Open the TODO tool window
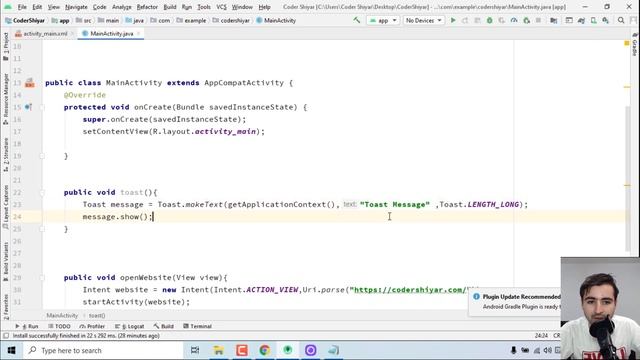 pyautogui.click(x=59, y=326)
